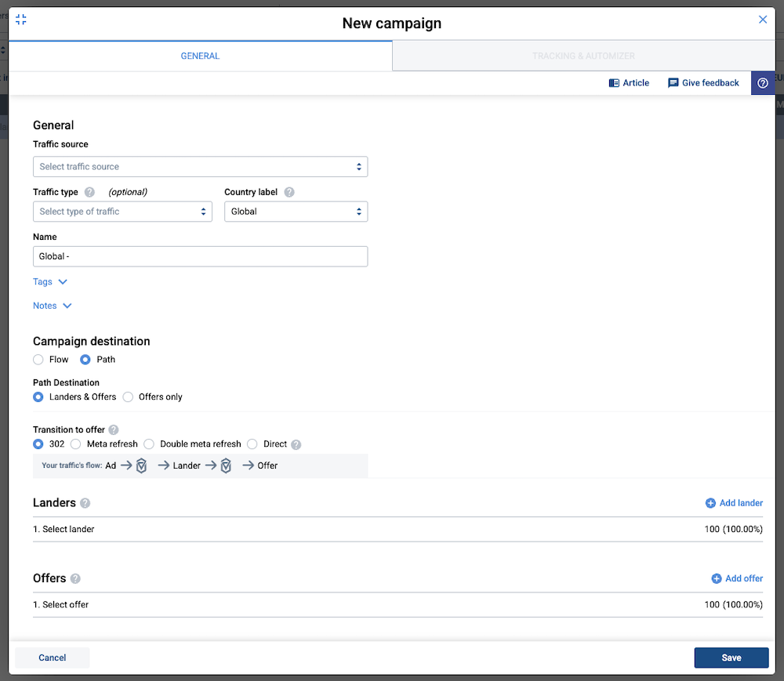
Task: Click the Offers section help icon
Action: (75, 578)
